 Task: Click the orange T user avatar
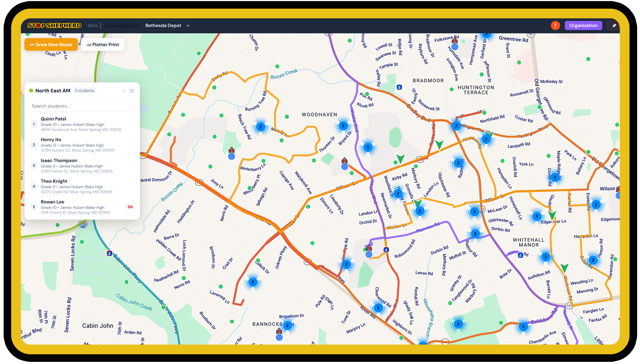[555, 26]
